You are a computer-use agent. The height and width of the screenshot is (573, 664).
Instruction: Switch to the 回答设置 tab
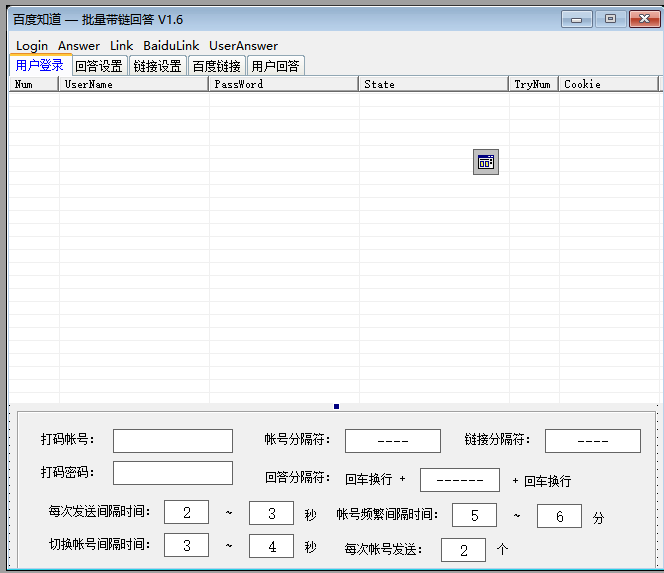click(x=99, y=66)
